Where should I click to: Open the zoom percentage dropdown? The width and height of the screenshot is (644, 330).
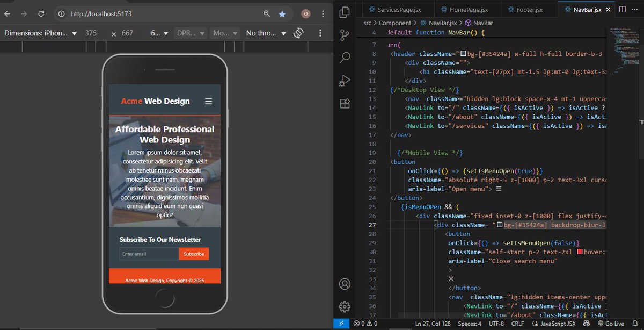160,33
